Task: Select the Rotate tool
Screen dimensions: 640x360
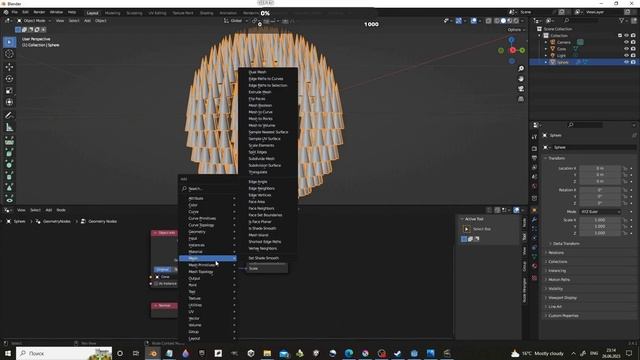Action: click(x=9, y=78)
